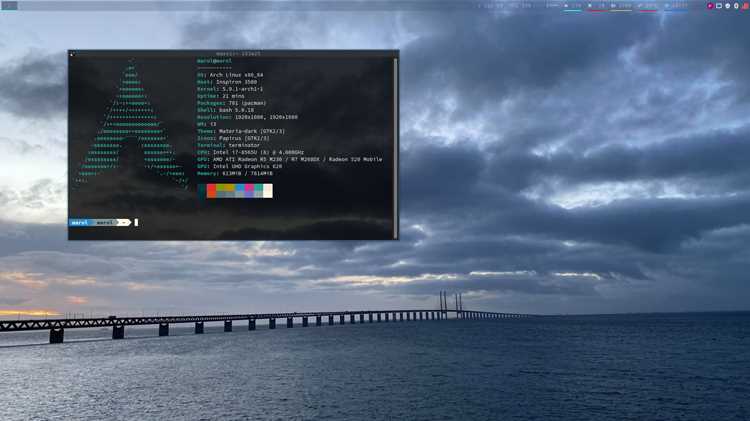Click the red color block in neofetch output
Viewport: 750px width, 421px height.
[x=211, y=191]
